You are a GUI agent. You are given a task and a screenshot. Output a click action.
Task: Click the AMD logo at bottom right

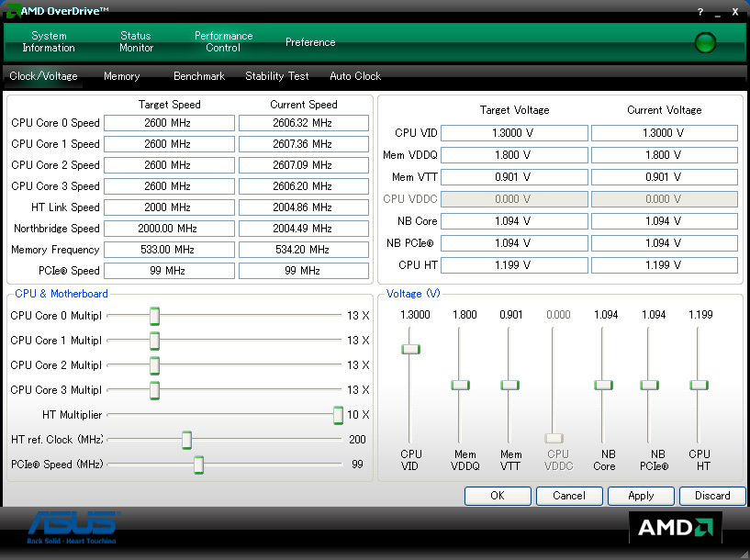(x=675, y=527)
